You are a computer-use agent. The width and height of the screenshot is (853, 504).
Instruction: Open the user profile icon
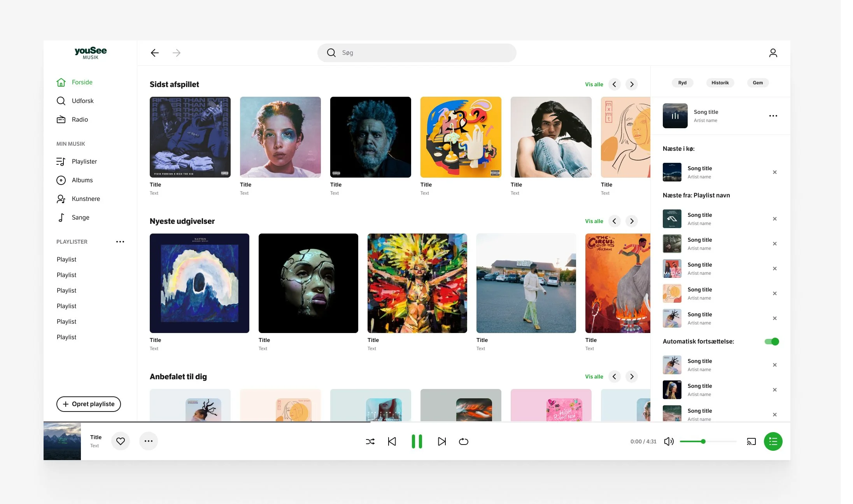coord(773,53)
